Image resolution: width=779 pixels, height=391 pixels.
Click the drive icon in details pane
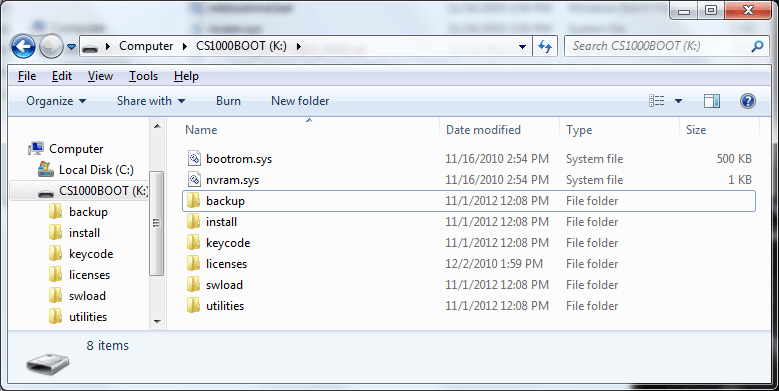[x=48, y=364]
